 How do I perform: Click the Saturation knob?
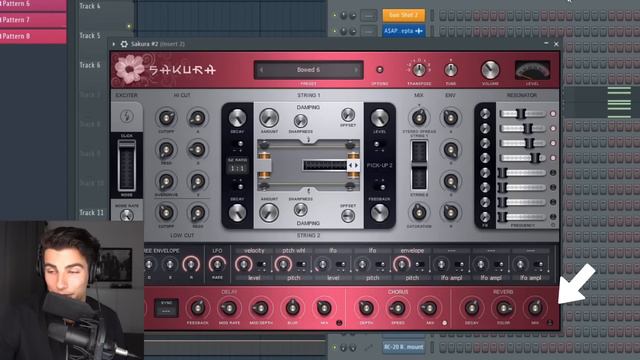pyautogui.click(x=419, y=212)
